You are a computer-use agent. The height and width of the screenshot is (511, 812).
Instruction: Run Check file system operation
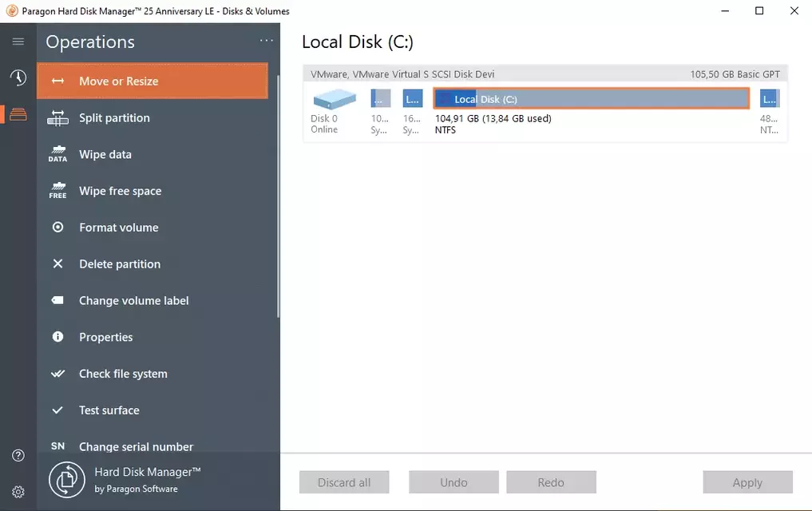click(x=152, y=374)
